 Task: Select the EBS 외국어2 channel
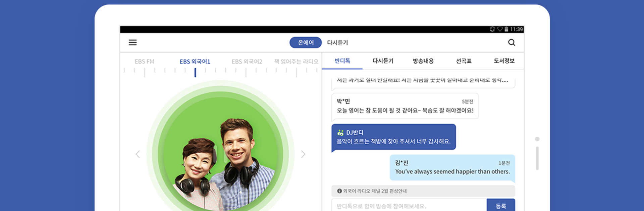click(x=247, y=62)
